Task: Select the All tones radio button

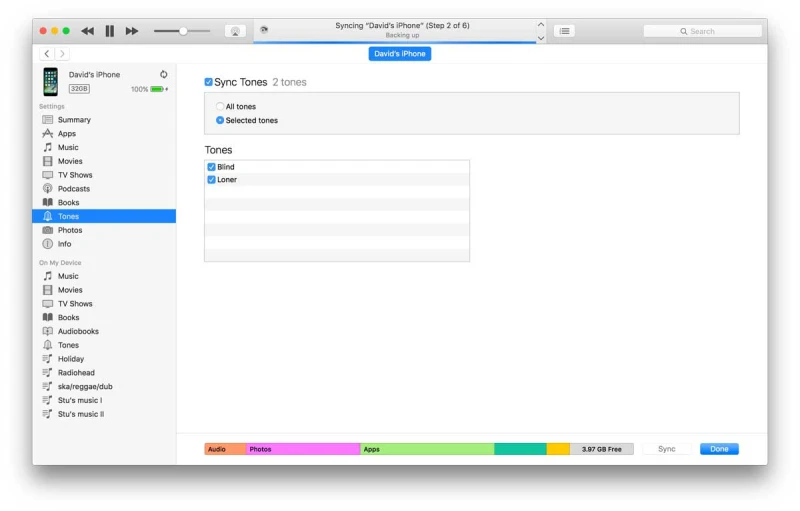Action: click(220, 106)
